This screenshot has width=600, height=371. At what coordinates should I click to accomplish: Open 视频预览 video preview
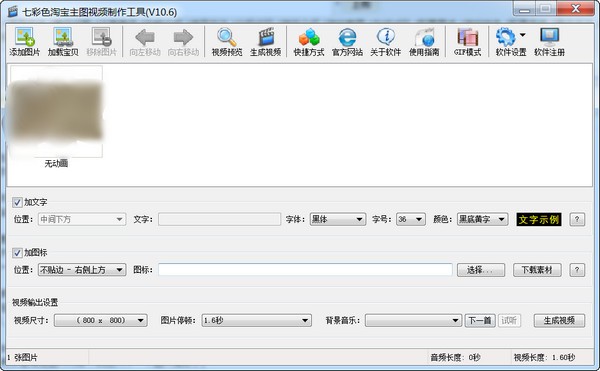click(x=227, y=42)
